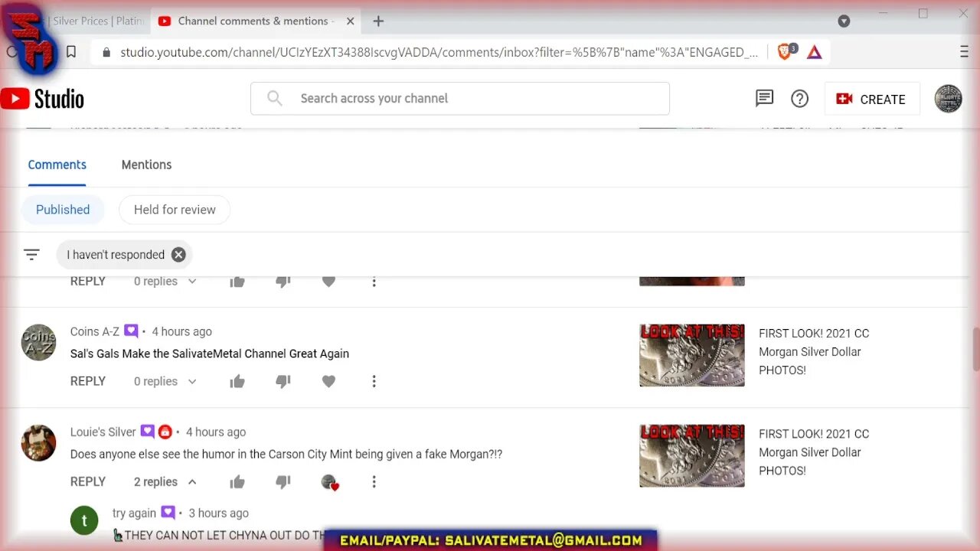Click the Coins A-Z profile avatar

tap(38, 342)
